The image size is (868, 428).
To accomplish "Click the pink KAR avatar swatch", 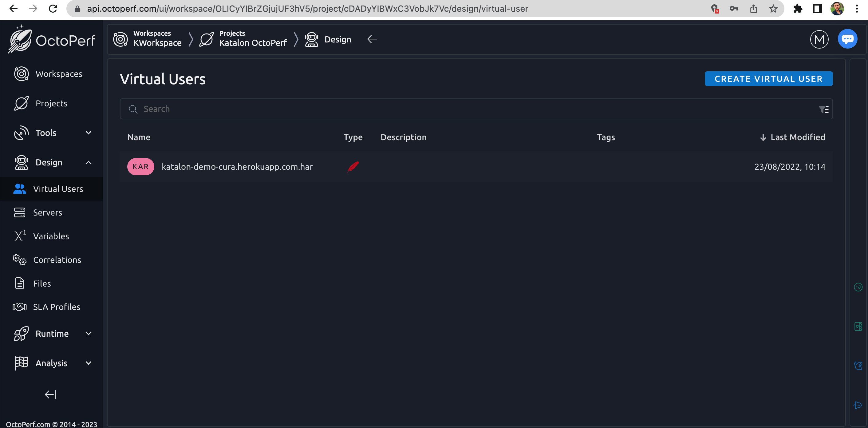I will point(140,166).
